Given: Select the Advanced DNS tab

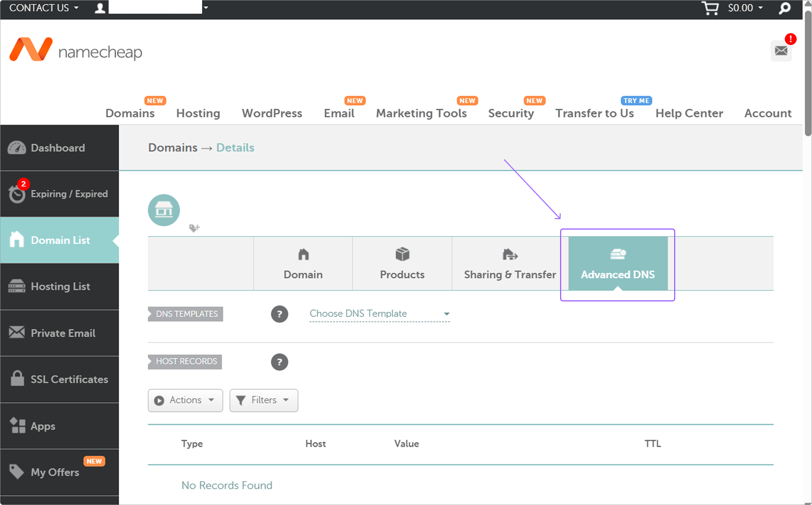Looking at the screenshot, I should point(618,264).
